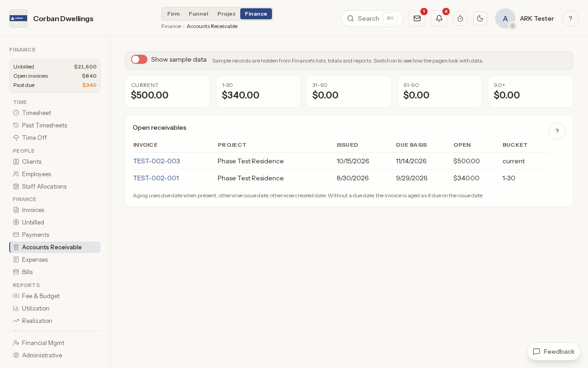Open Financial Mgmt section
588x368 pixels.
[55, 343]
